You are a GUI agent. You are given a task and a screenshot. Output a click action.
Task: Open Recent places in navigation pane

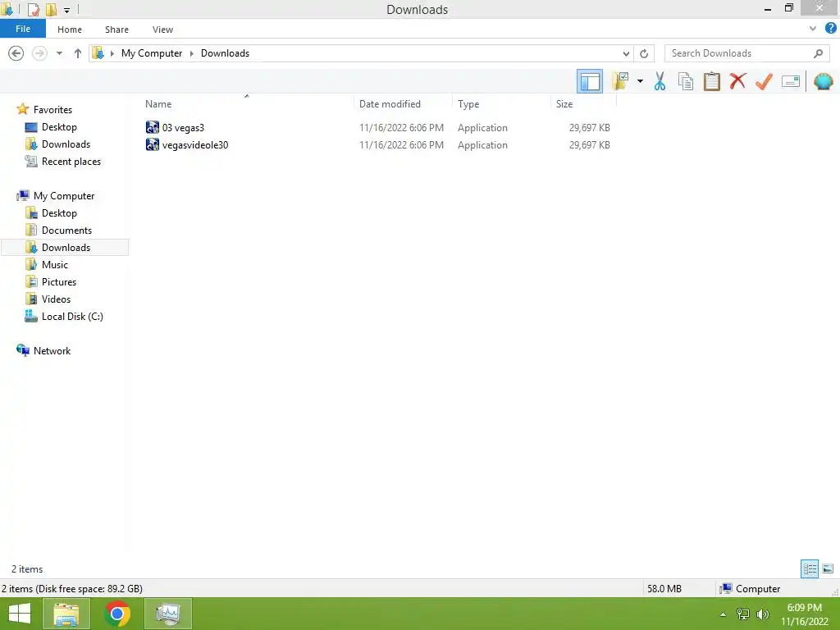click(x=71, y=162)
